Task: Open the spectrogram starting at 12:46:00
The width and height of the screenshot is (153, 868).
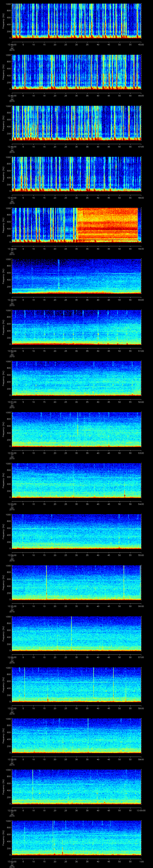Action: 76,122
